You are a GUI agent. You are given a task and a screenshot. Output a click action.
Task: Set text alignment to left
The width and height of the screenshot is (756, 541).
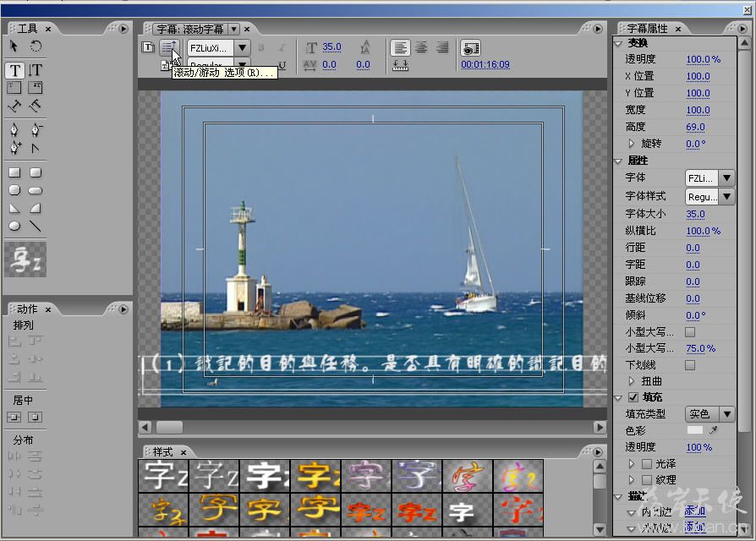(400, 47)
